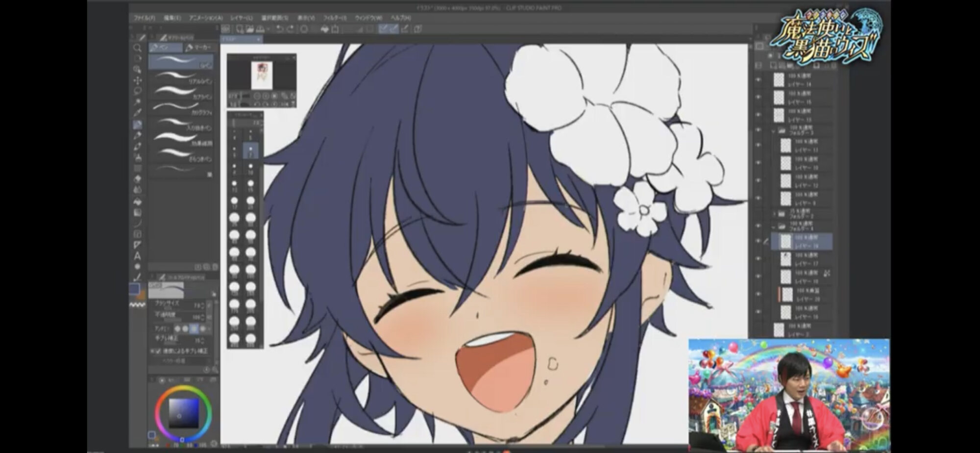This screenshot has height=453, width=980.
Task: Toggle visibility of レイヤー 12
Action: click(759, 180)
